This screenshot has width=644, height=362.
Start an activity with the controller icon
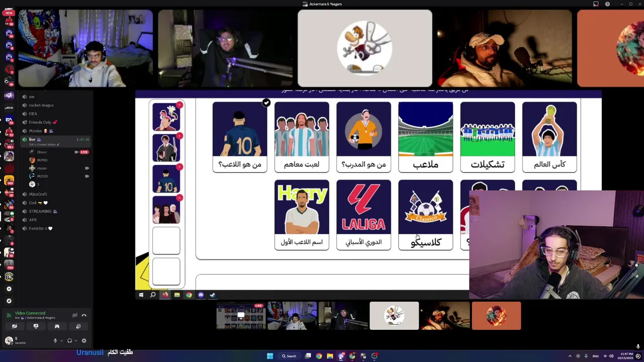click(57, 326)
